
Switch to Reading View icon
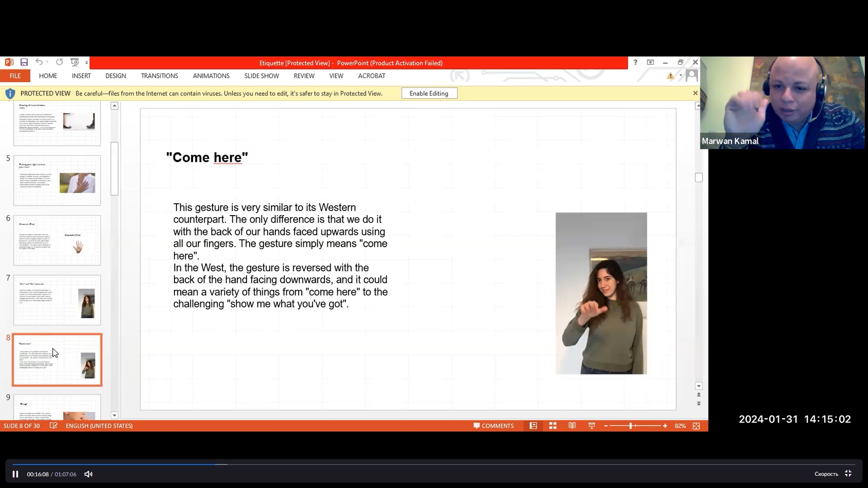tap(572, 426)
